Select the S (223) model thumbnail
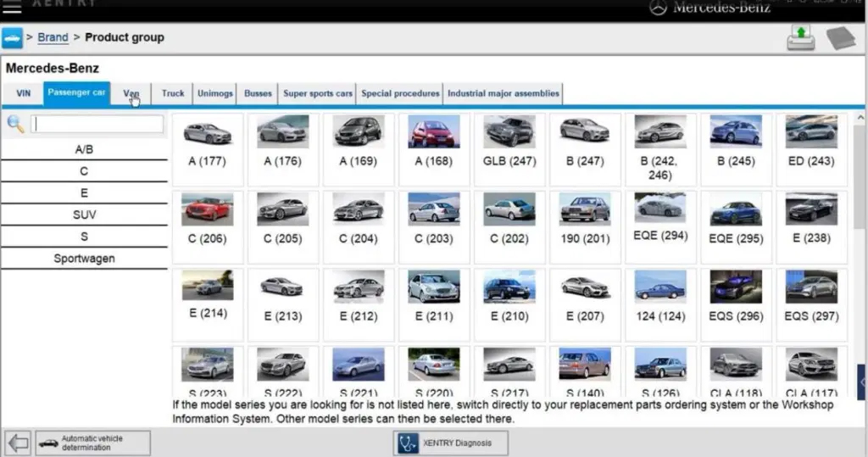The width and height of the screenshot is (868, 457). point(208,365)
